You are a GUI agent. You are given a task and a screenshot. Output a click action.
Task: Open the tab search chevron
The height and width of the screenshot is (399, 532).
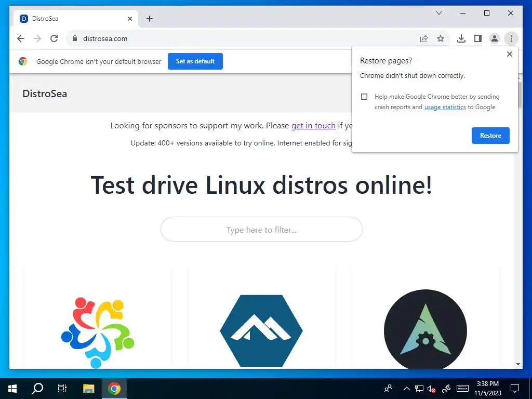click(x=438, y=13)
